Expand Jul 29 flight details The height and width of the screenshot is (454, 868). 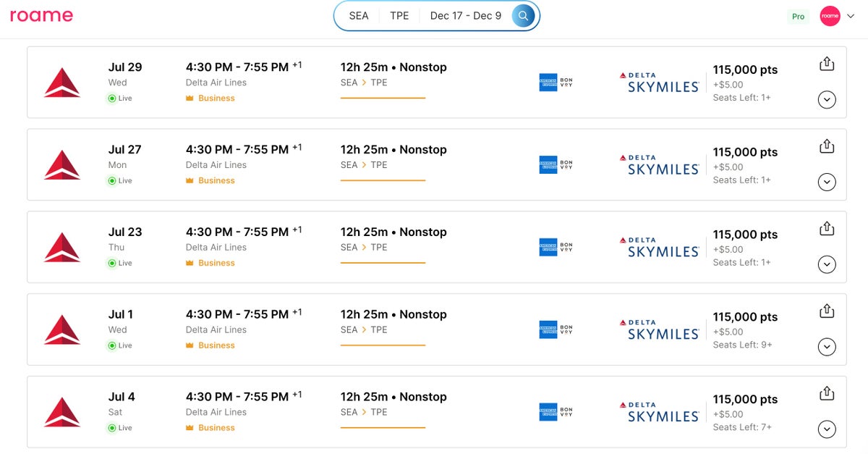[827, 100]
